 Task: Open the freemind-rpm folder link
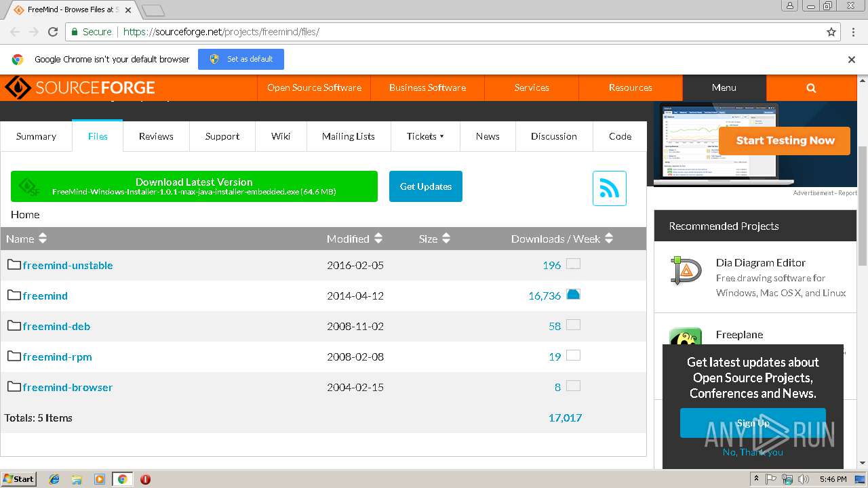point(57,357)
